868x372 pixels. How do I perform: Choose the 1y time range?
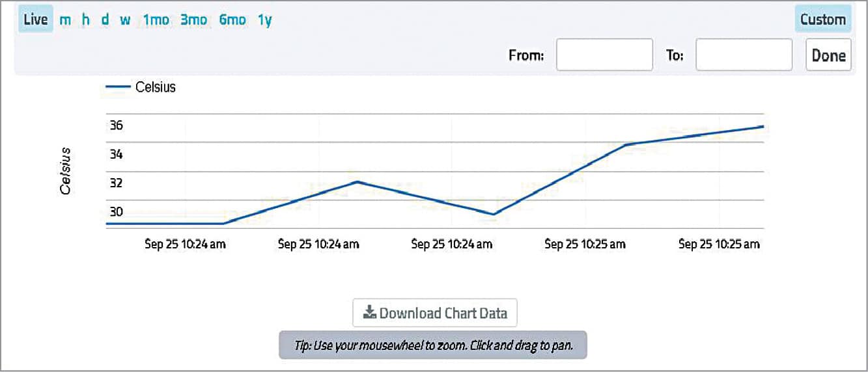[264, 20]
